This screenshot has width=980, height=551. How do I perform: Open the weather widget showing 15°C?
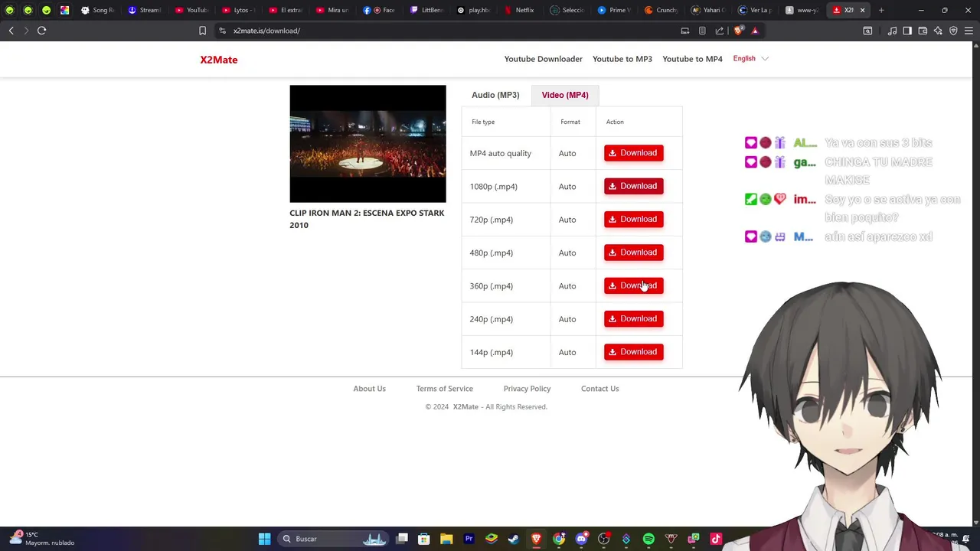click(42, 539)
